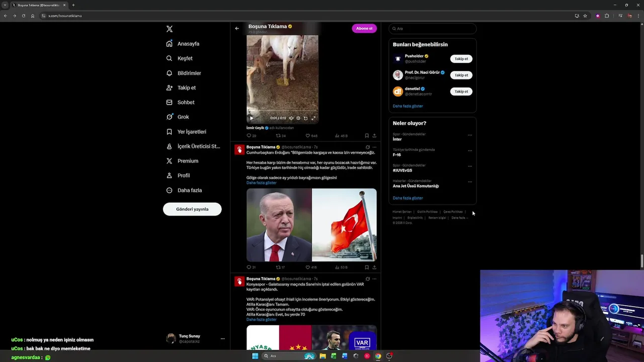Open new browser tab
The image size is (644, 362).
[x=73, y=5]
